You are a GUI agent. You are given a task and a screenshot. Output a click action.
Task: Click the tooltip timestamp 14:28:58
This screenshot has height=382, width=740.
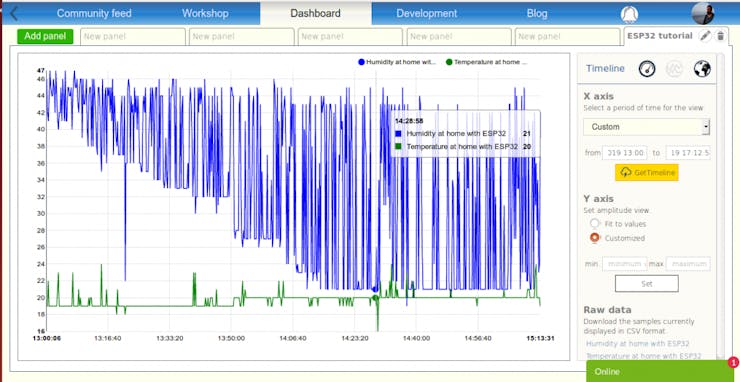pyautogui.click(x=409, y=121)
